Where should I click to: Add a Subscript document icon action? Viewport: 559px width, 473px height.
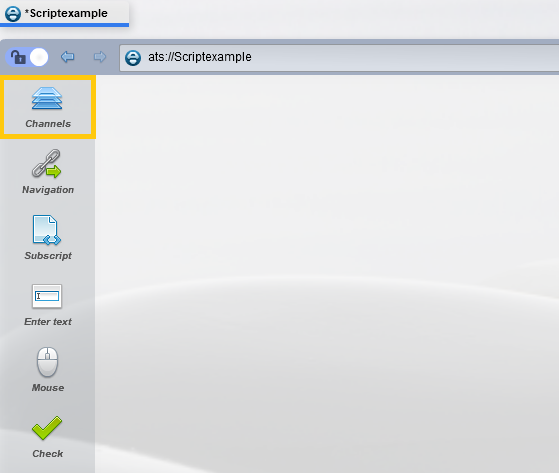[47, 230]
